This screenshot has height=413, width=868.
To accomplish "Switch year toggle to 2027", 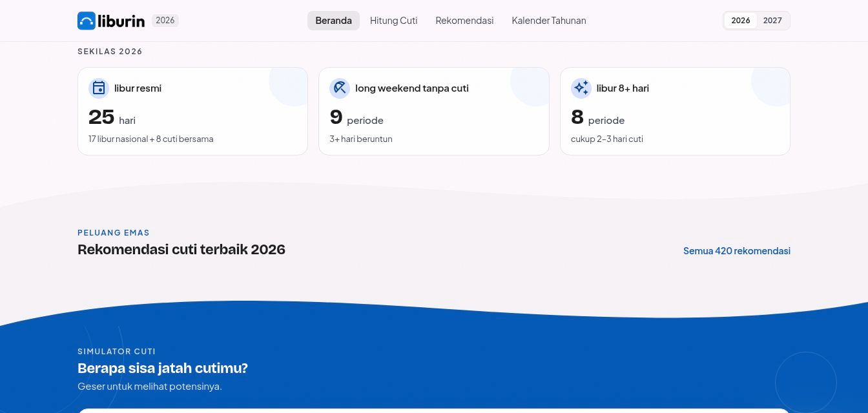I will (772, 21).
